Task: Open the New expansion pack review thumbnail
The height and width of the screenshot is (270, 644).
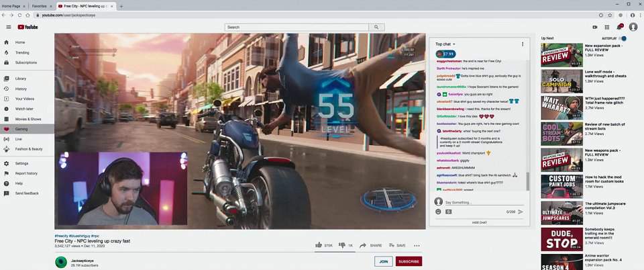Action: [x=561, y=55]
